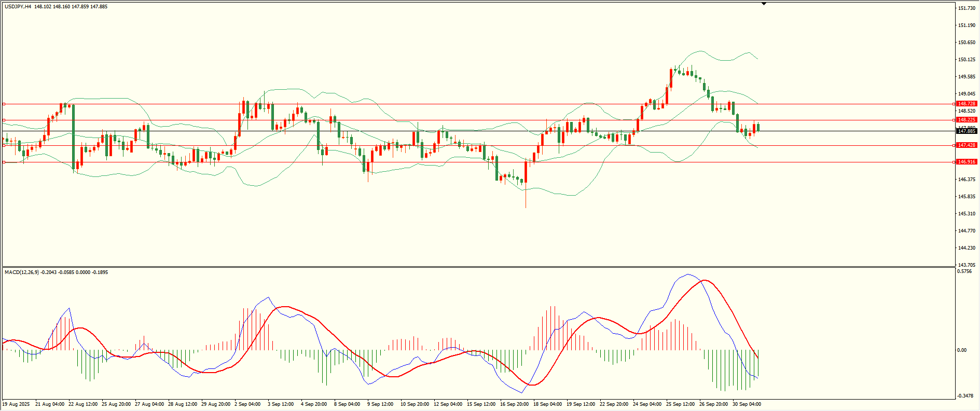This screenshot has width=980, height=411.
Task: Click the 30 Sep 04:00 time label
Action: tap(747, 404)
